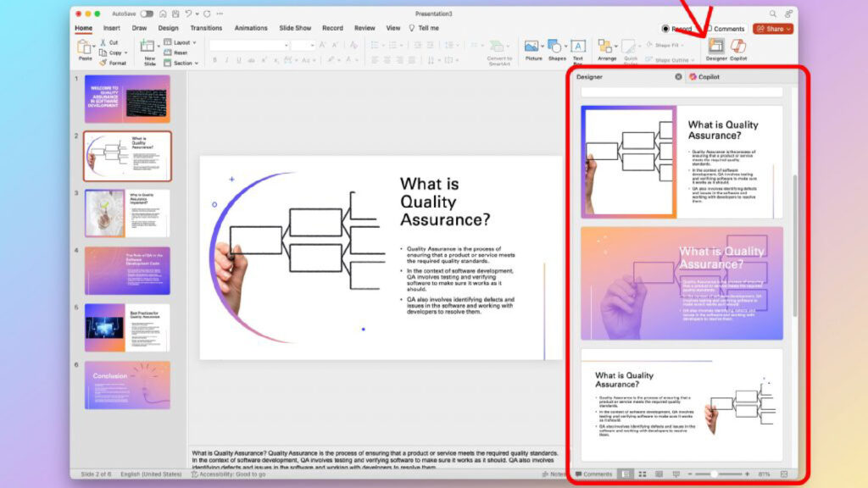The image size is (868, 488).
Task: Open the Shapes gallery
Action: pyautogui.click(x=556, y=50)
